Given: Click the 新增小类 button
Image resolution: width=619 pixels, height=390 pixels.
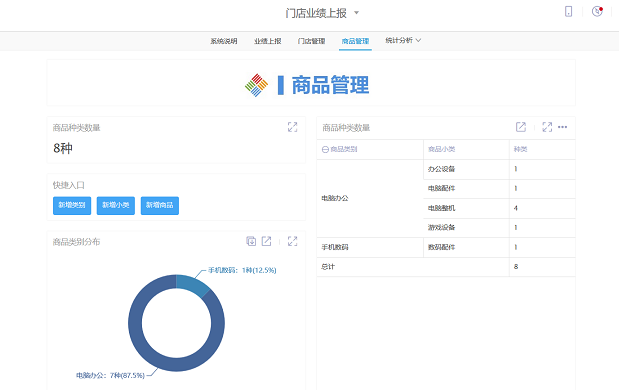Looking at the screenshot, I should (116, 205).
